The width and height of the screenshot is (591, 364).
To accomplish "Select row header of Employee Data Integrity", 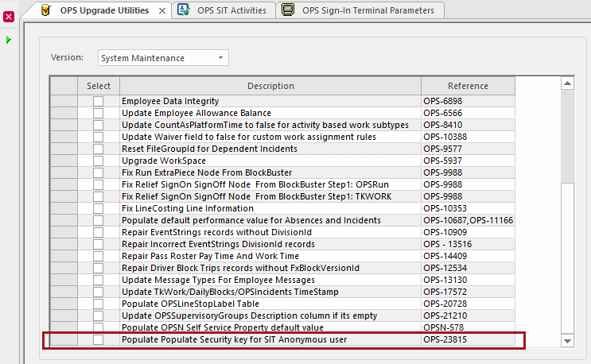I will click(64, 101).
